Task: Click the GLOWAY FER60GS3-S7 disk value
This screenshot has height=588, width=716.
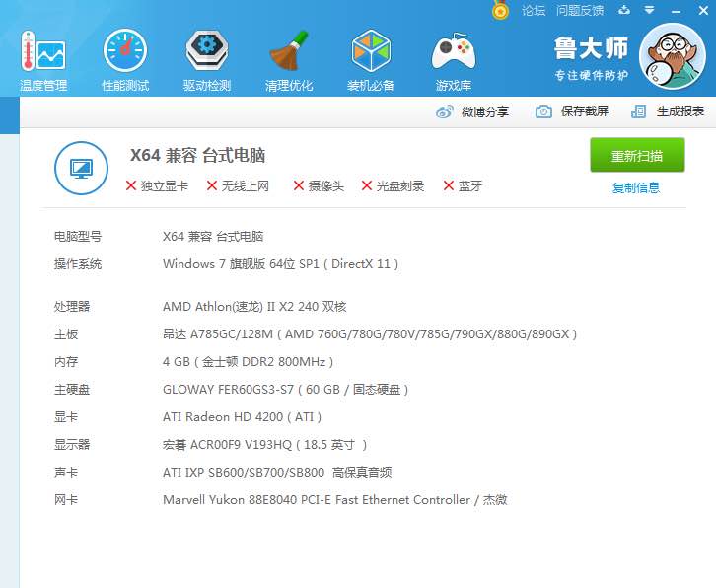Action: [285, 390]
